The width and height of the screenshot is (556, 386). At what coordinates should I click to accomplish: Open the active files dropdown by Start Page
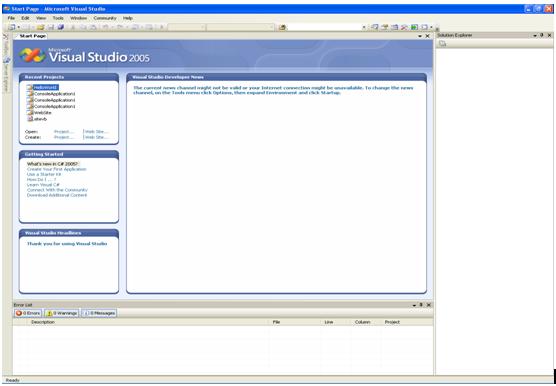tap(420, 36)
